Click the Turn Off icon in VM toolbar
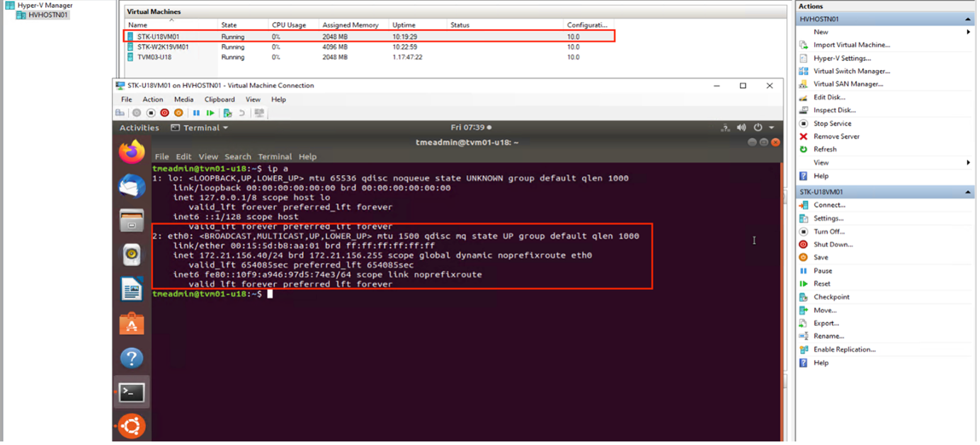 [151, 113]
